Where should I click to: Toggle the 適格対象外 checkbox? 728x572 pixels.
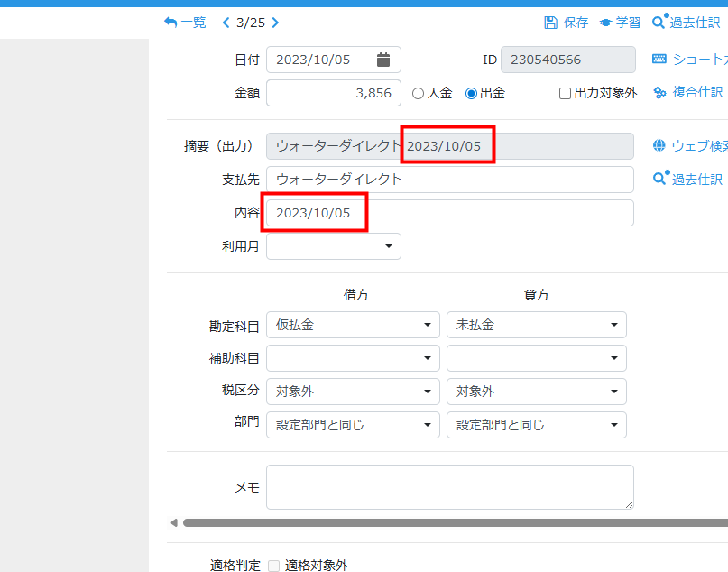(273, 566)
